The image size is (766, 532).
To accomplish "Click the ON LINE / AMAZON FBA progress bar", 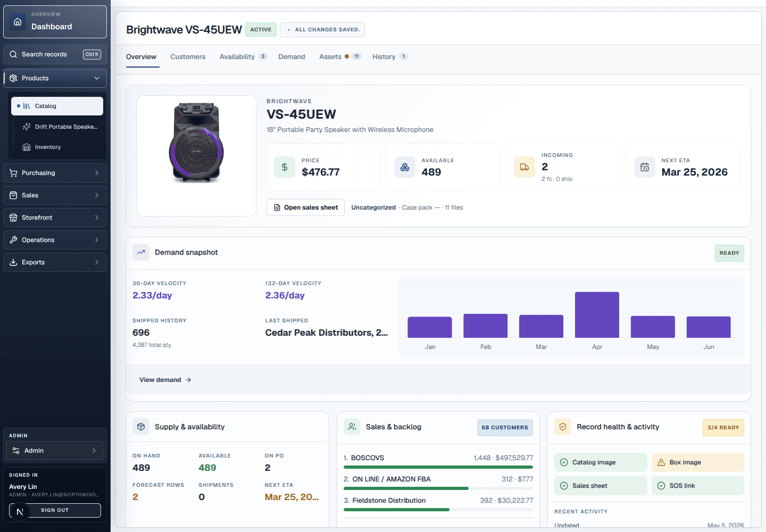I will 438,488.
